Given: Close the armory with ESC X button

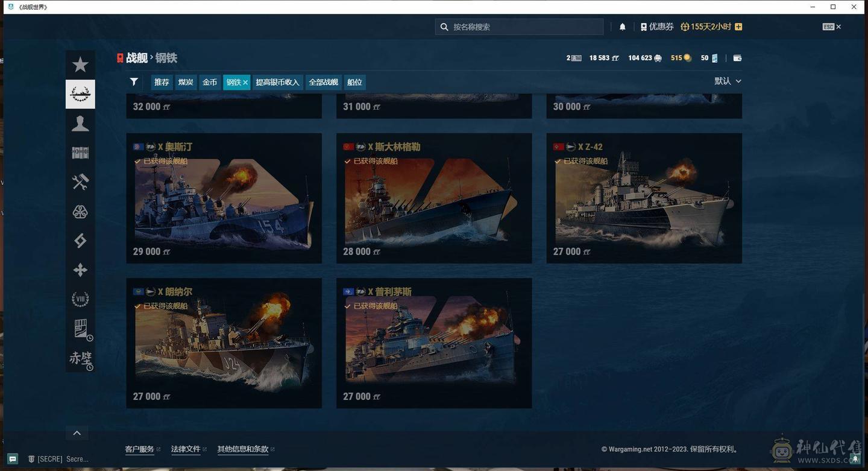Looking at the screenshot, I should pos(832,27).
